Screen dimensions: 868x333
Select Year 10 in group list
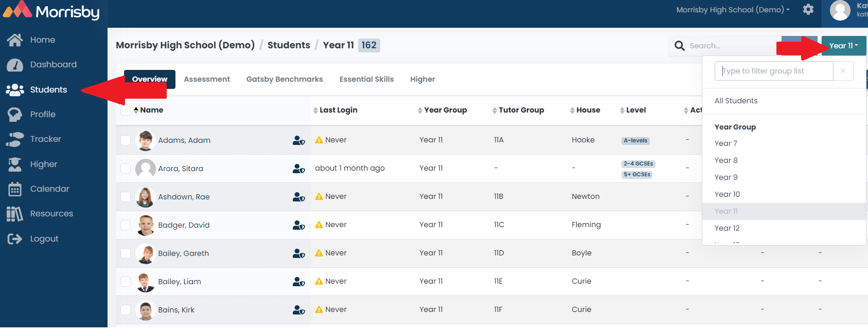[x=784, y=194]
